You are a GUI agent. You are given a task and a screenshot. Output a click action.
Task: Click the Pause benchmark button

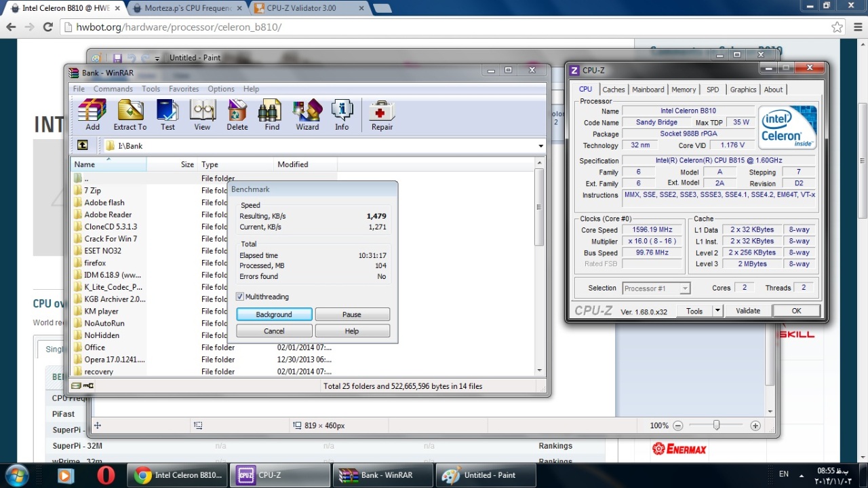[x=352, y=314]
